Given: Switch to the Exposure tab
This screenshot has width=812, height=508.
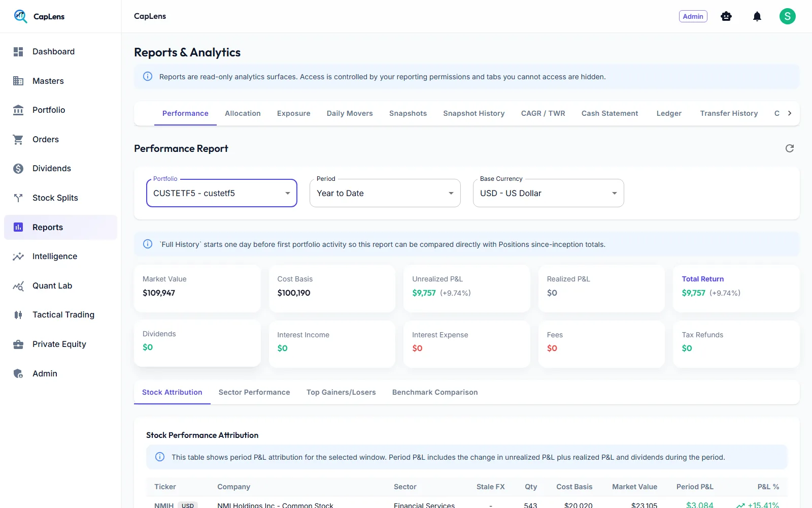Looking at the screenshot, I should point(294,113).
